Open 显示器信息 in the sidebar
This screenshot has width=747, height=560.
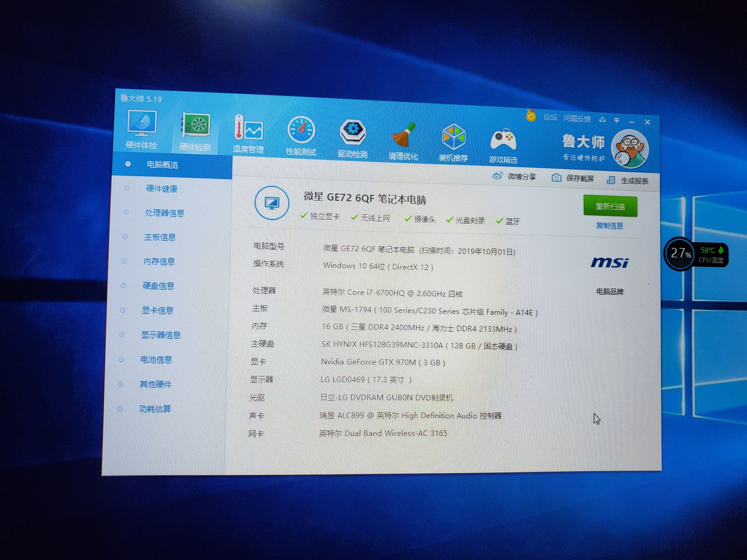161,335
